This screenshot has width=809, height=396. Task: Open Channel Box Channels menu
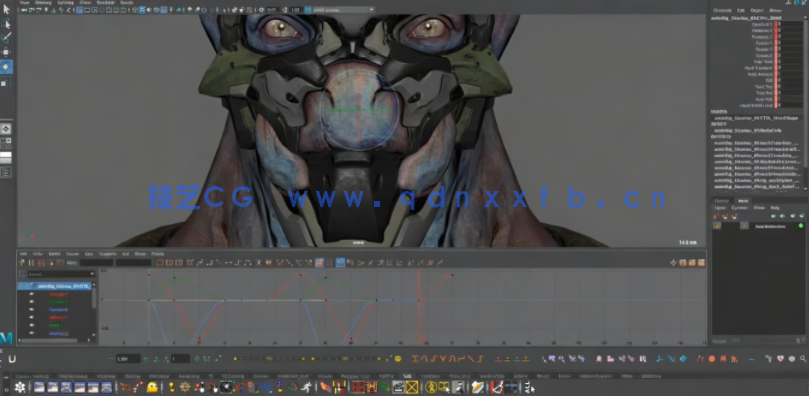pyautogui.click(x=722, y=10)
